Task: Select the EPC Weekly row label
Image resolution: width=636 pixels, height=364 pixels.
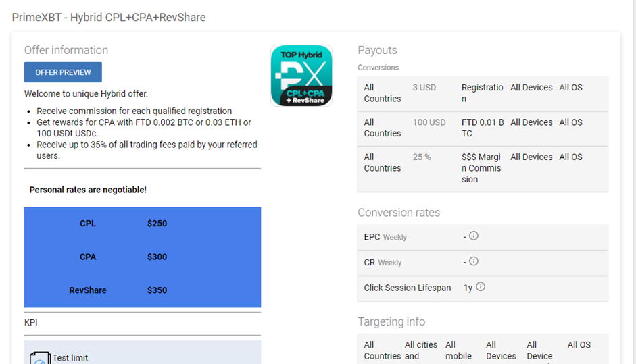Action: (x=385, y=237)
